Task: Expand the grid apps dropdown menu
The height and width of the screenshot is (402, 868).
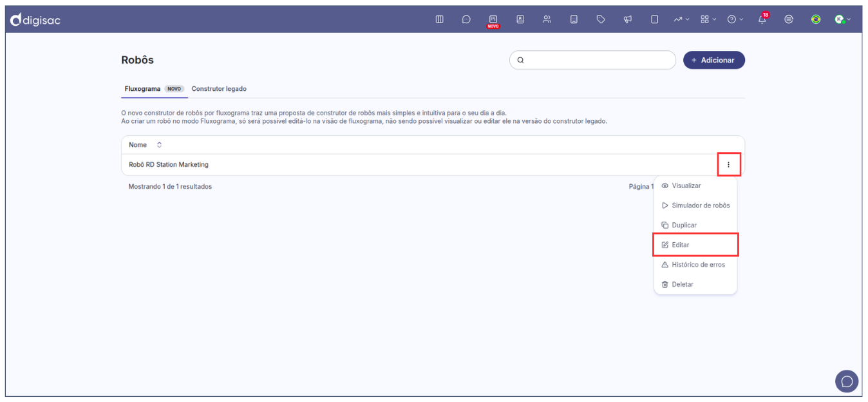Action: [x=708, y=19]
